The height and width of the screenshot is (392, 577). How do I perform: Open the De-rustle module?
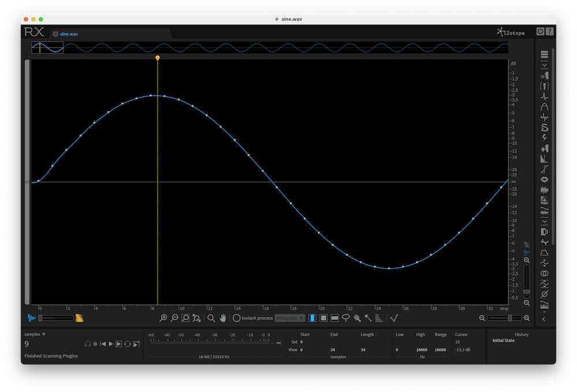tap(544, 169)
